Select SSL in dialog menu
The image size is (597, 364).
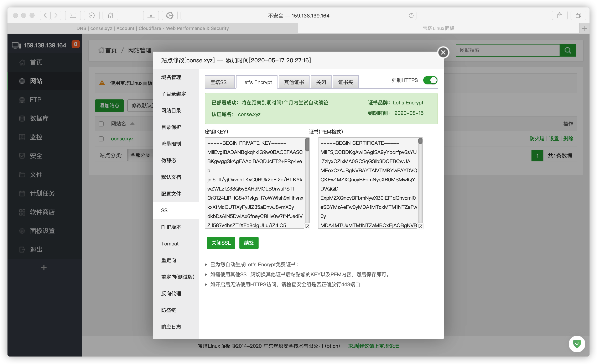tap(176, 210)
